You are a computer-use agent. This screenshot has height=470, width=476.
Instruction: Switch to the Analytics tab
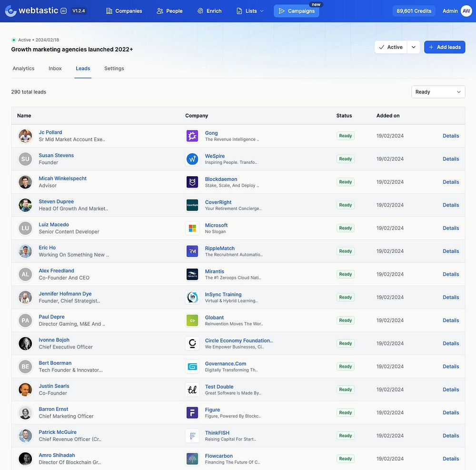(x=23, y=69)
